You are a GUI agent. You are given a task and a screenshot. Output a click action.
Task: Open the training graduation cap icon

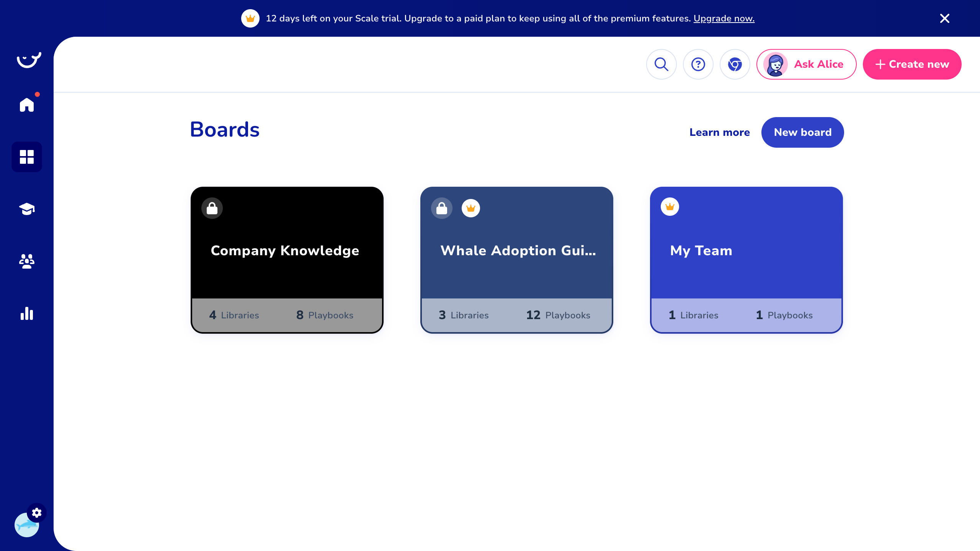(27, 209)
